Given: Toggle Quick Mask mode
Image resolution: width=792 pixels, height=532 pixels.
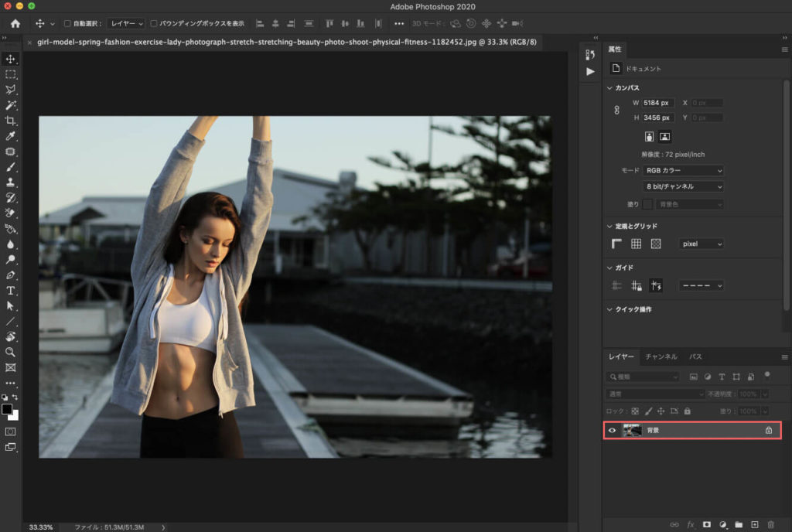Looking at the screenshot, I should click(10, 432).
